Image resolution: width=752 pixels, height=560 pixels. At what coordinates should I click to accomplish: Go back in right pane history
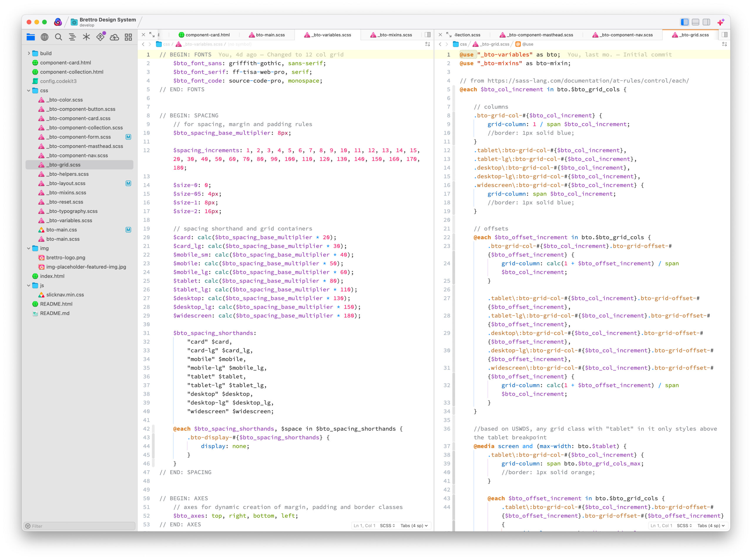point(440,44)
